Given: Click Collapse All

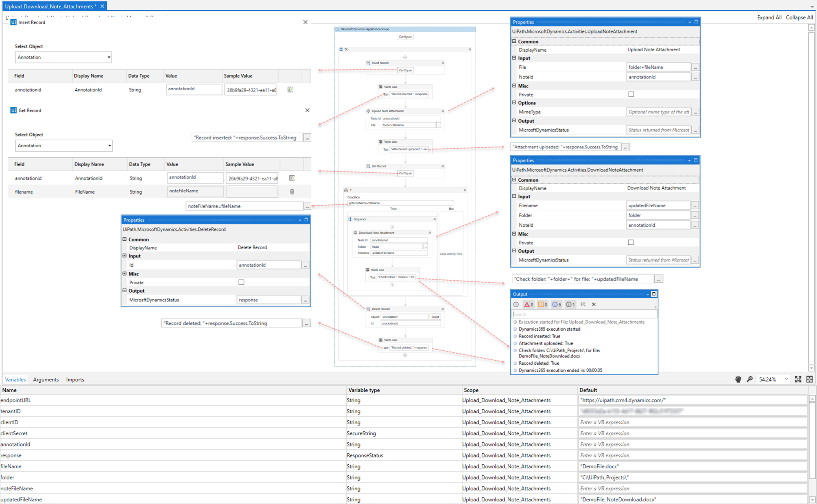Looking at the screenshot, I should [x=799, y=17].
